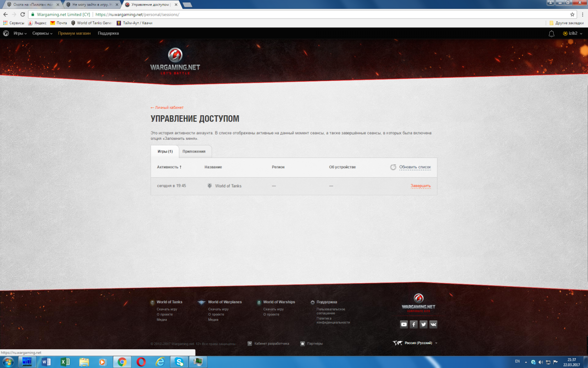Open the Windows Start button
The image size is (588, 368).
(x=8, y=362)
